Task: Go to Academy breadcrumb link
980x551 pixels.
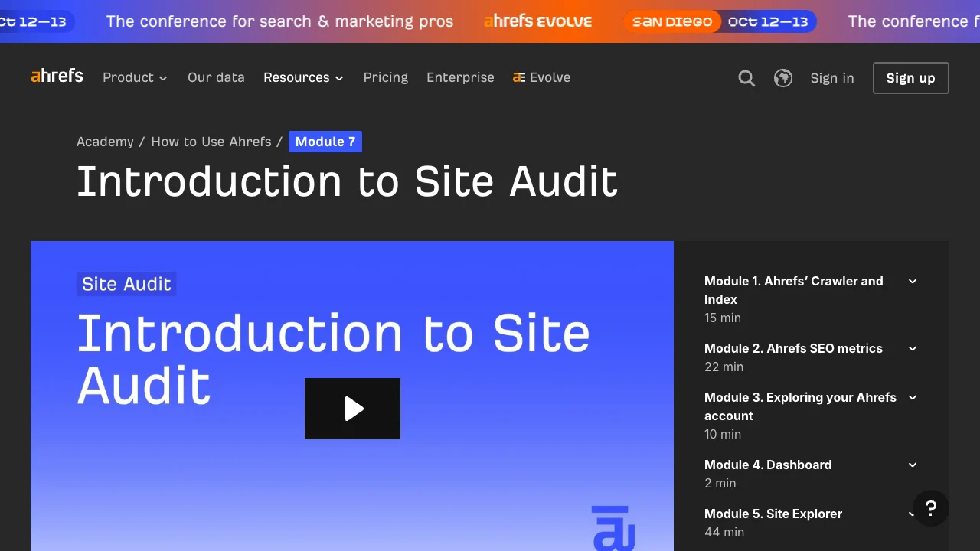Action: coord(105,142)
